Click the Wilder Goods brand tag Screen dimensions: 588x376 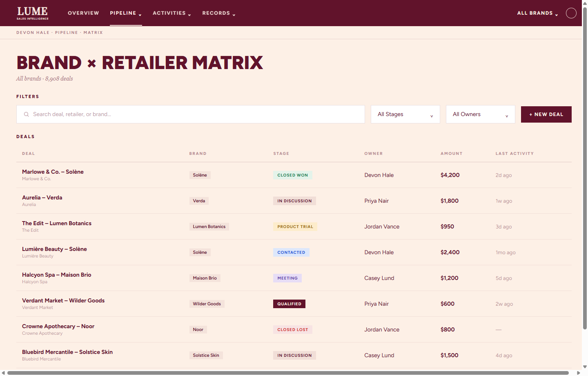pyautogui.click(x=207, y=304)
